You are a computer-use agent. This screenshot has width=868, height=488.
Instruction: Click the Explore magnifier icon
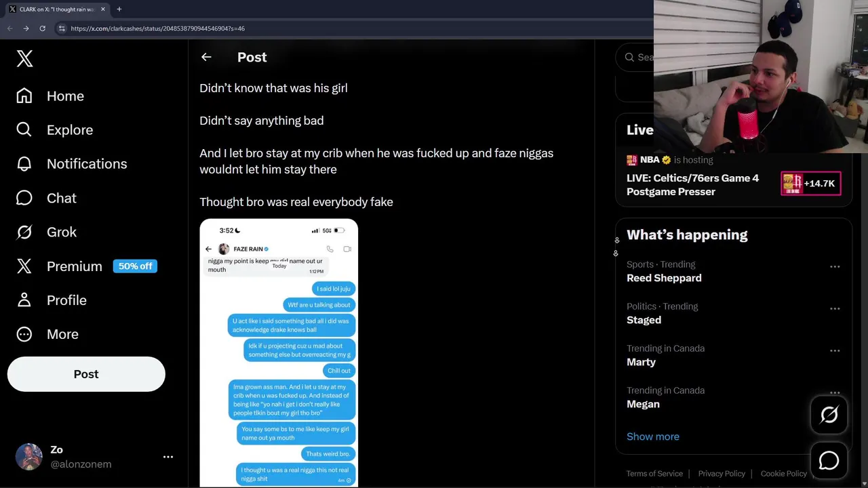click(24, 129)
